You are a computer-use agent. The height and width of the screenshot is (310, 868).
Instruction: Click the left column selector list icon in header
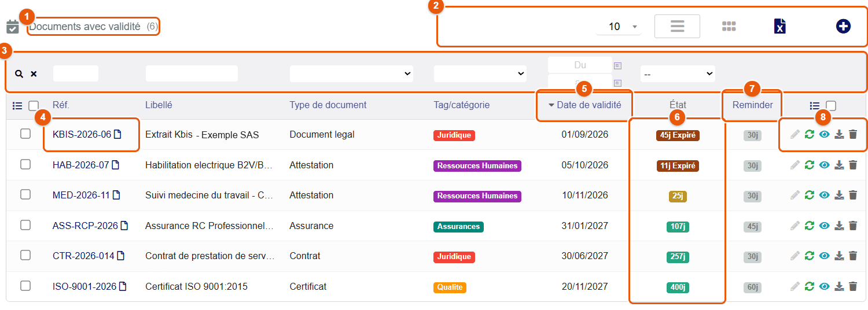(17, 106)
